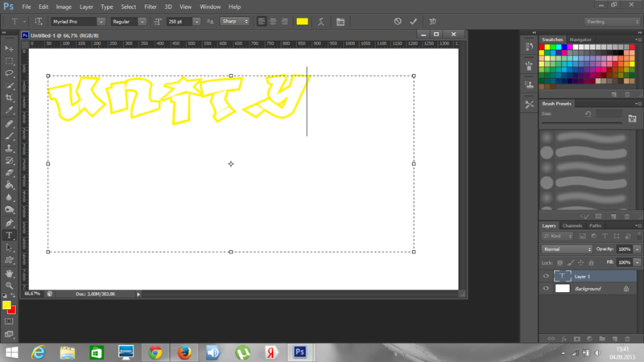The image size is (644, 362).
Task: Select the Path Selection tool
Action: point(9,248)
